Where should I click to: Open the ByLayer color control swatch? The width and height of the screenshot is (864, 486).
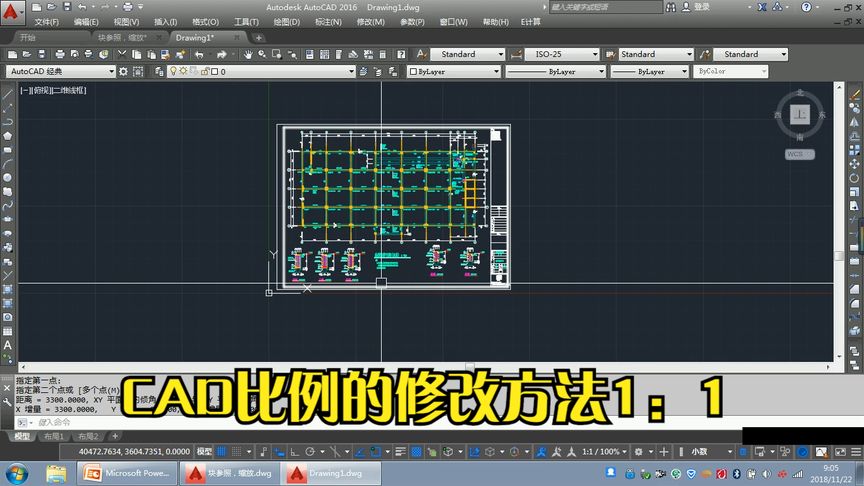point(453,72)
